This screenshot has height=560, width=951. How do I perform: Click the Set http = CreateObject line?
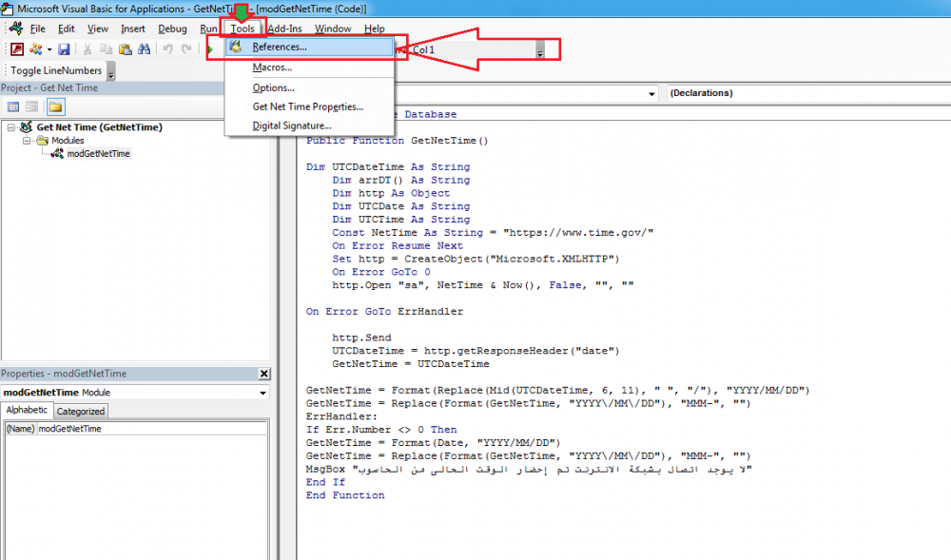tap(475, 259)
